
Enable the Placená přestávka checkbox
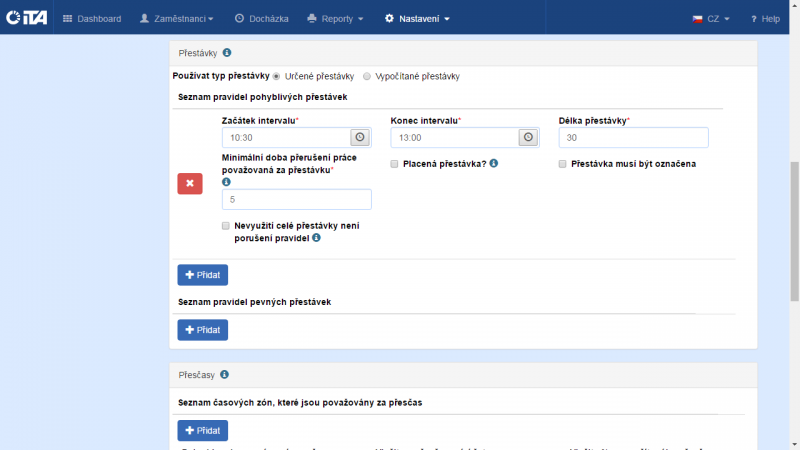click(x=395, y=163)
